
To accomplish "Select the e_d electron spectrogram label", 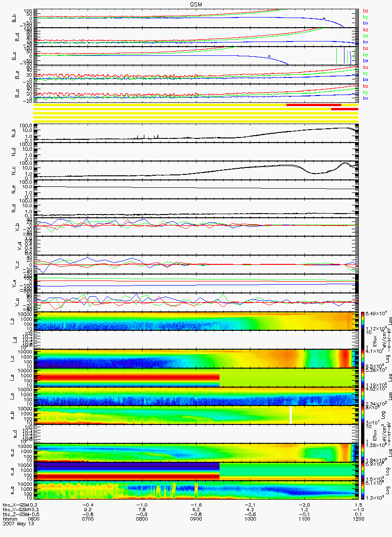I will click(x=14, y=434).
